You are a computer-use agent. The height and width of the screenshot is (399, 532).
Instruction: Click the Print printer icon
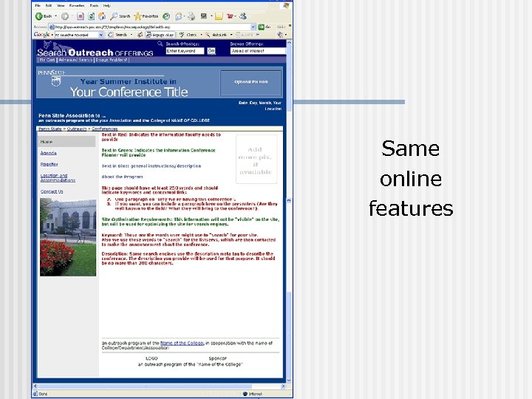191,16
